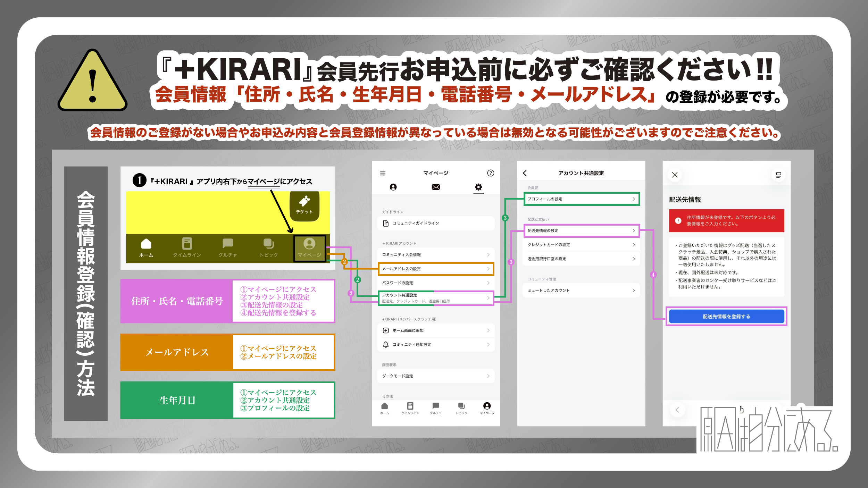Close the 配送先情報 screen with X

tap(675, 175)
